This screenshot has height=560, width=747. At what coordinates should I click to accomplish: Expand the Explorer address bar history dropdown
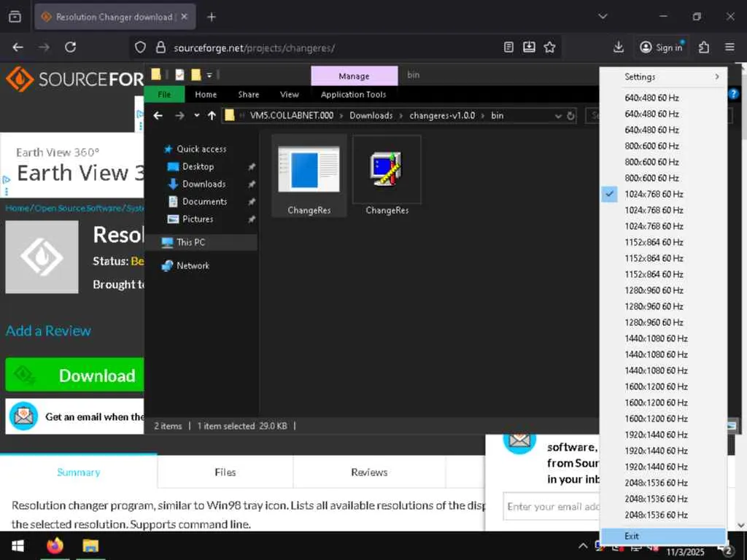point(558,116)
